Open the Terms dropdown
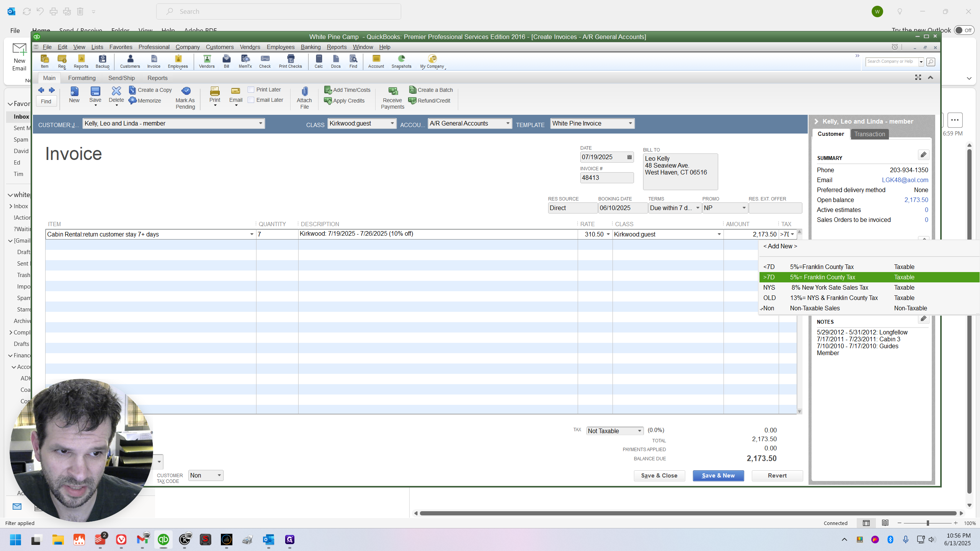This screenshot has width=980, height=551. coord(697,208)
